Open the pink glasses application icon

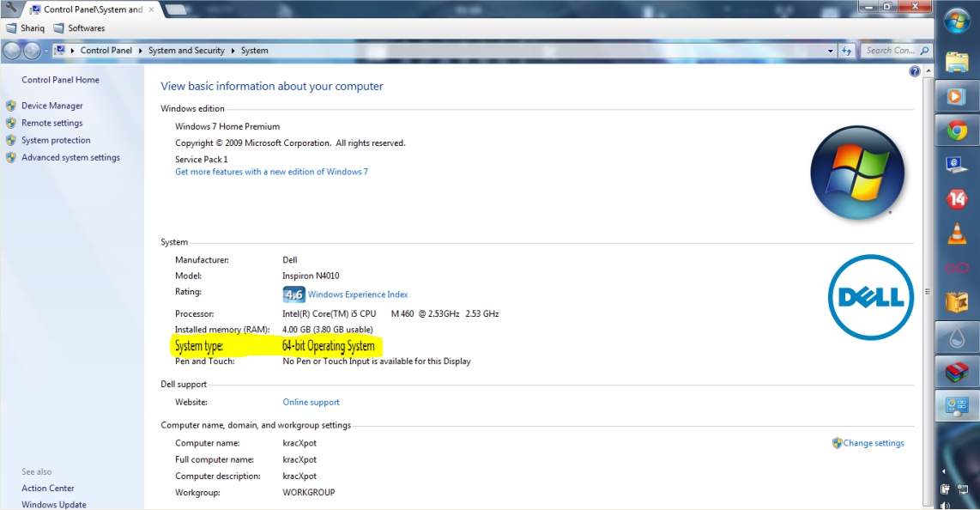point(957,268)
